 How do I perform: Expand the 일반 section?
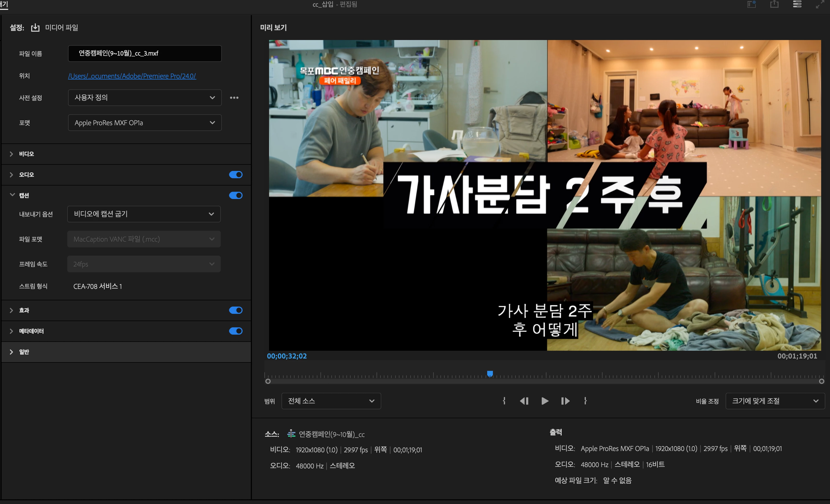coord(11,352)
